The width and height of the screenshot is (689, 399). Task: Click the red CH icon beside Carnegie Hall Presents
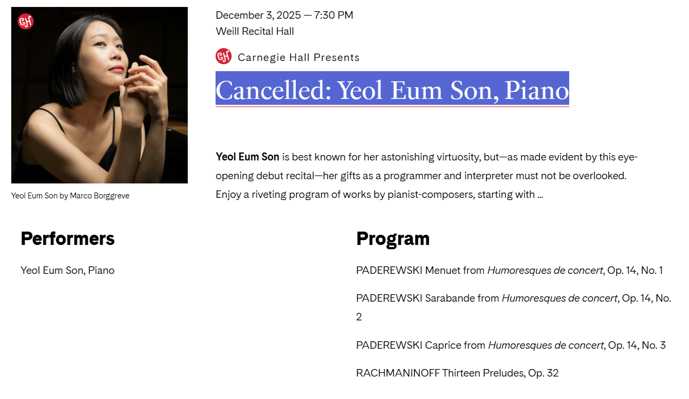[224, 57]
